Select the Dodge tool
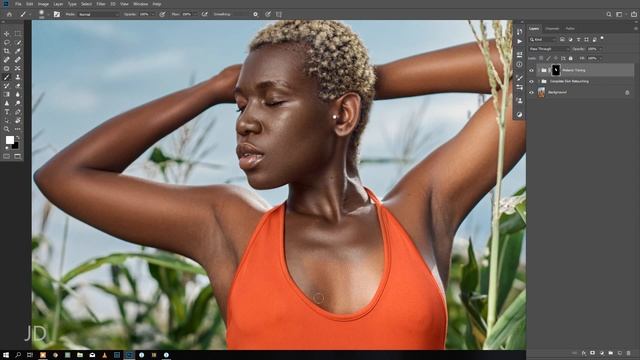 click(x=18, y=103)
